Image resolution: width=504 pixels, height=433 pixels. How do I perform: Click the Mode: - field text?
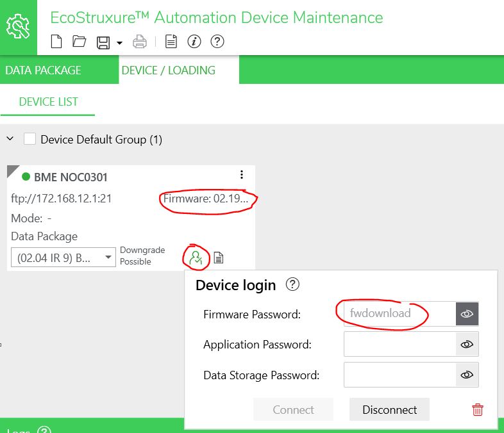[31, 218]
